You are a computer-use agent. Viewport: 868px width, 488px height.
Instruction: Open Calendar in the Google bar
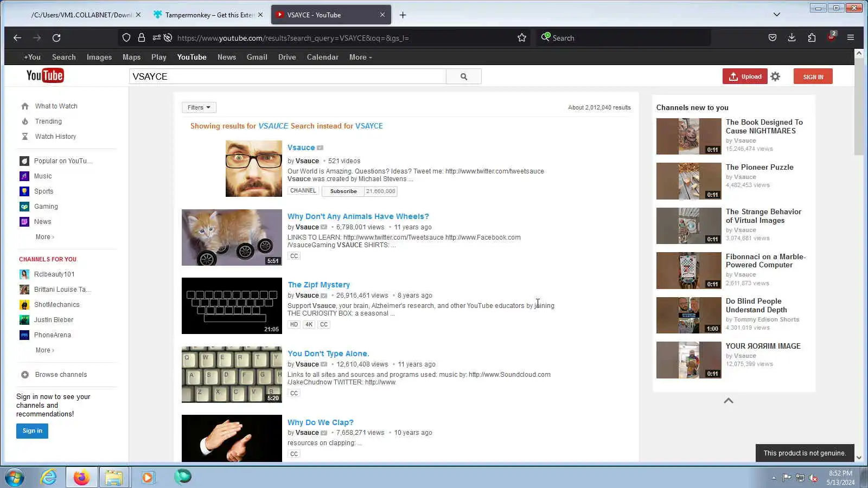click(x=323, y=57)
